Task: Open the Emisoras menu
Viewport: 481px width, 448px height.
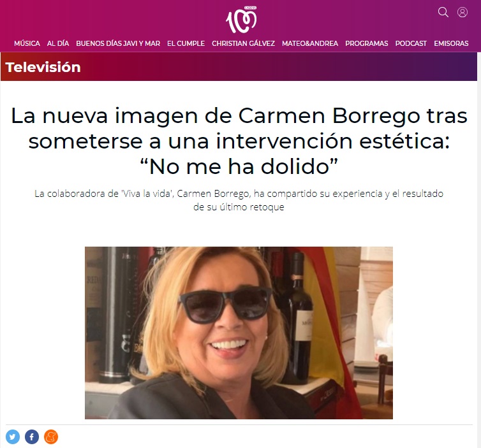Action: 451,43
